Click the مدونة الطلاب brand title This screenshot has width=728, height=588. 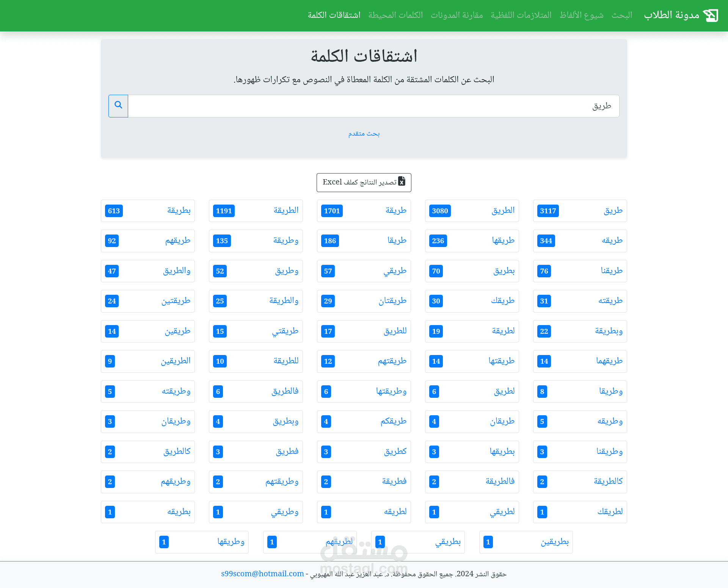pos(672,15)
